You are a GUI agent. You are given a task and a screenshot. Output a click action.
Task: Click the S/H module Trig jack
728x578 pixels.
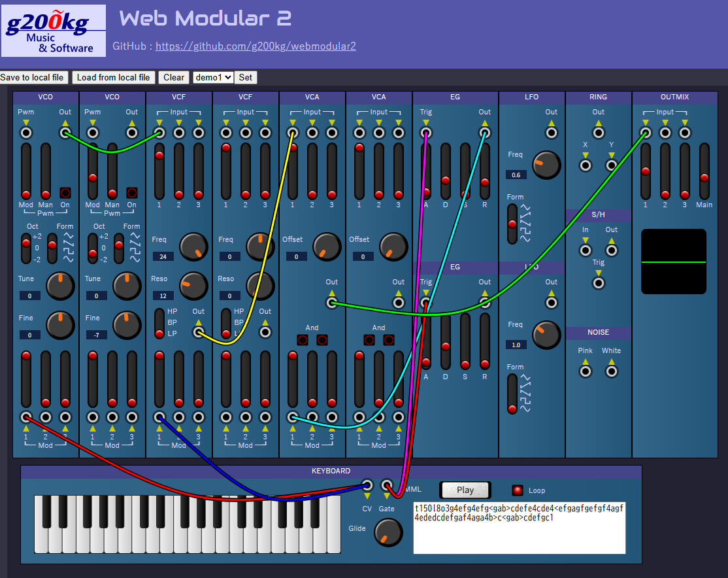click(599, 282)
